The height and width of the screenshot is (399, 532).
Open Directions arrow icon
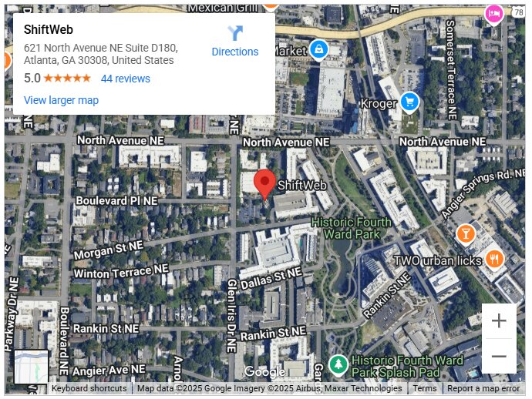click(235, 33)
